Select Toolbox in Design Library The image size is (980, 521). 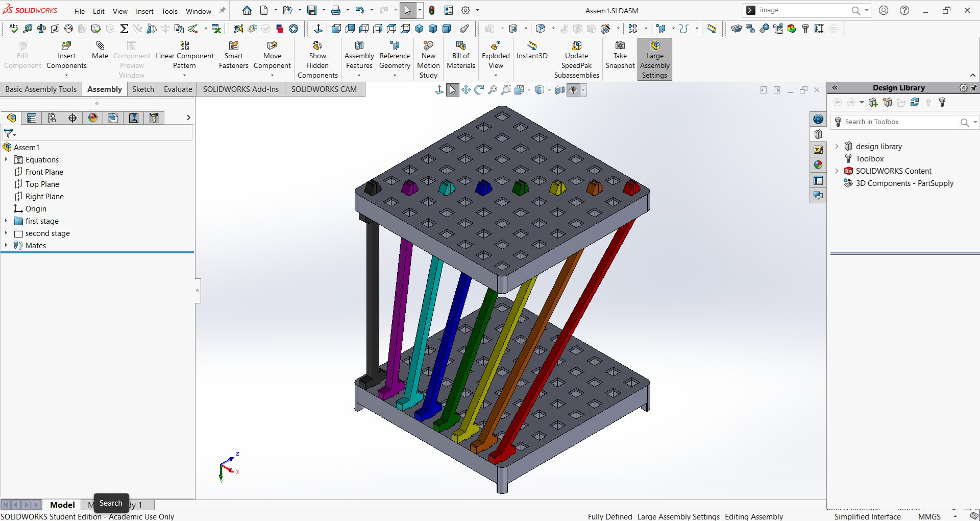point(869,159)
